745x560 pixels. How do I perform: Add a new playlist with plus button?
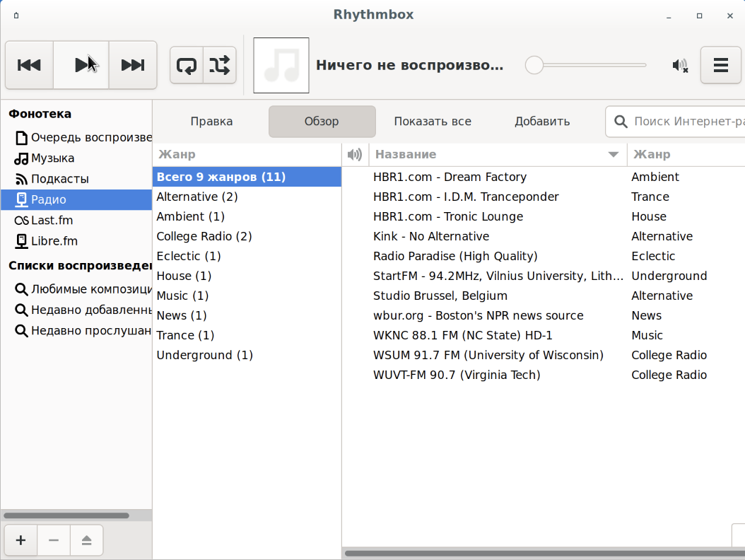tap(20, 539)
